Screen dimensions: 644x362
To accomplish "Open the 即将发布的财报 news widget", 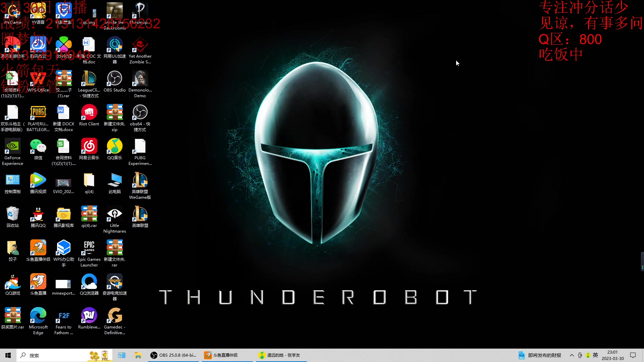I will 540,355.
